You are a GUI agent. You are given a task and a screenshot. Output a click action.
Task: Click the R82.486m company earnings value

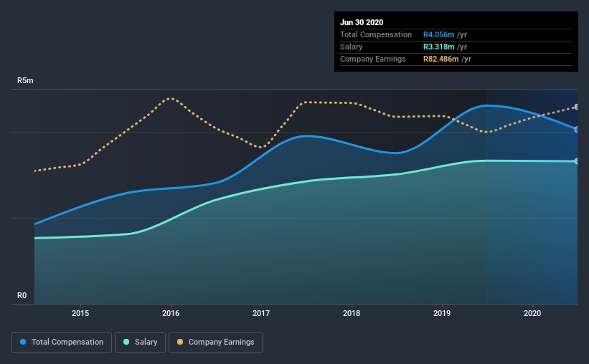point(441,59)
